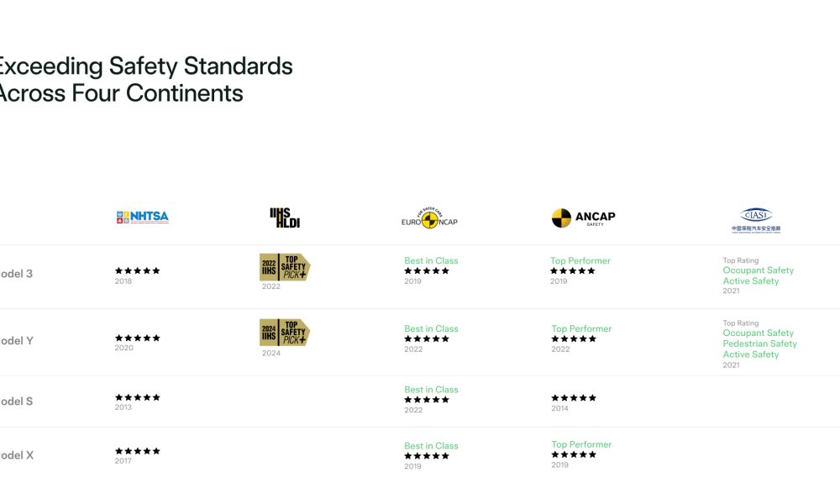Viewport: 840px width, 504px height.
Task: Click the CIASI logo
Action: point(756,220)
